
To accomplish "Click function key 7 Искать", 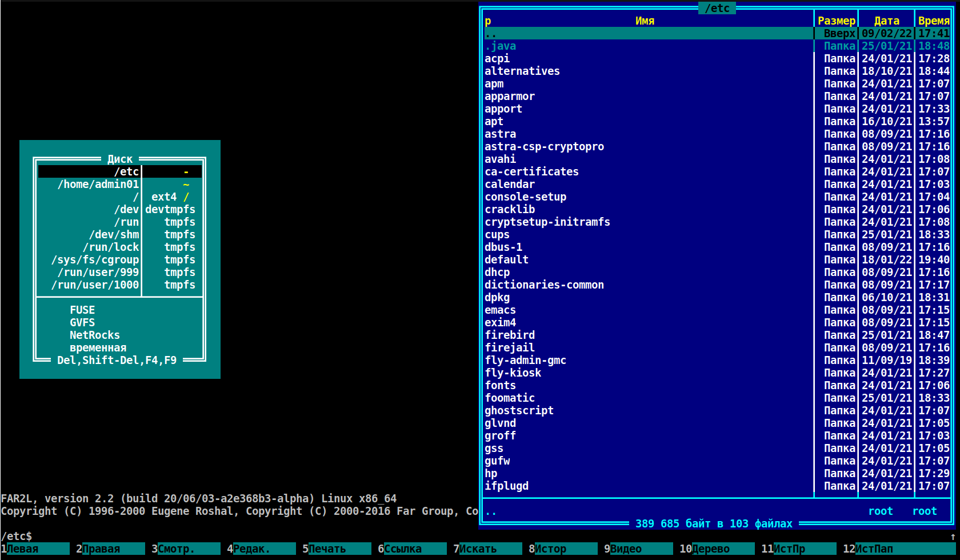I will click(487, 549).
